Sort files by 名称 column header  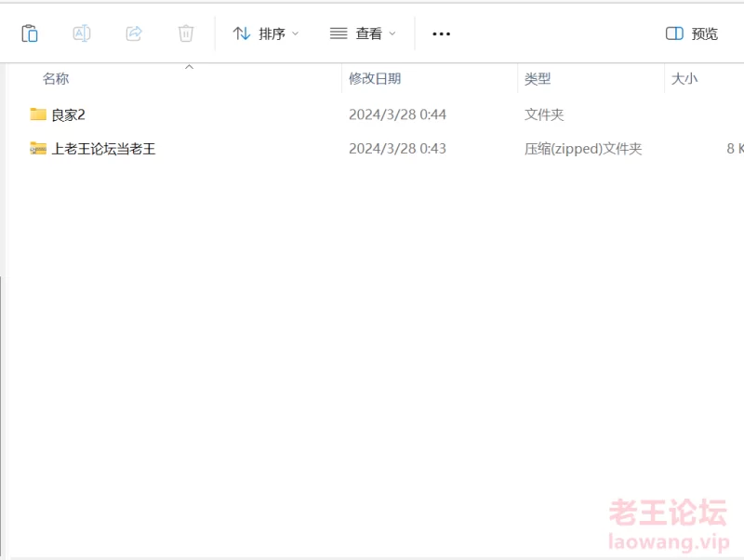[56, 79]
